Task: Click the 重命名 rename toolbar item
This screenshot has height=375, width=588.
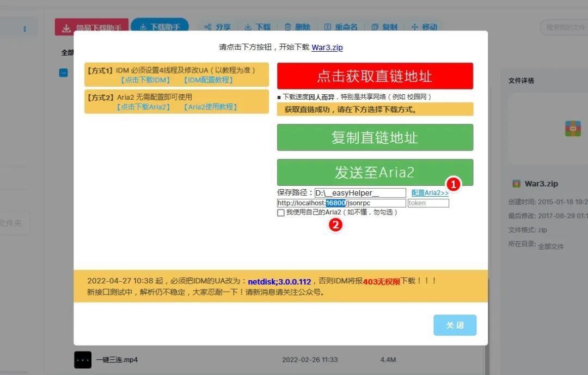Action: tap(341, 27)
